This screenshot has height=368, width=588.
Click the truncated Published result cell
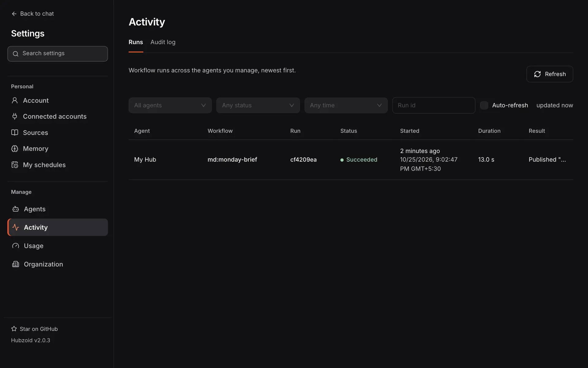click(x=547, y=159)
